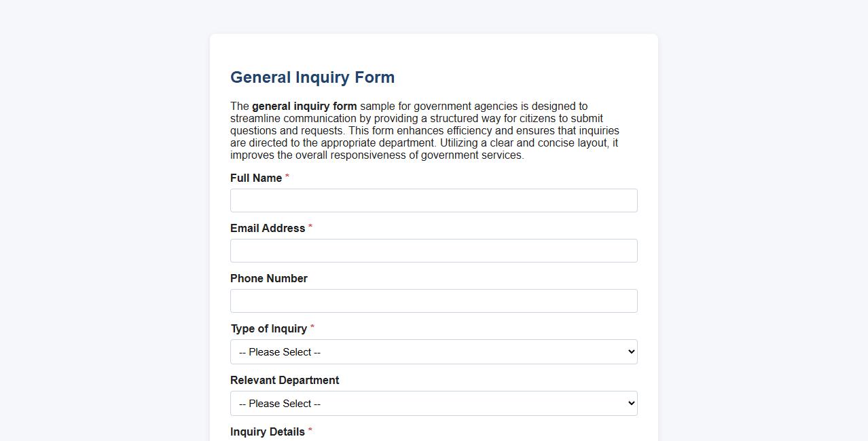This screenshot has width=868, height=441.
Task: Click the General Inquiry Form heading
Action: (x=312, y=77)
